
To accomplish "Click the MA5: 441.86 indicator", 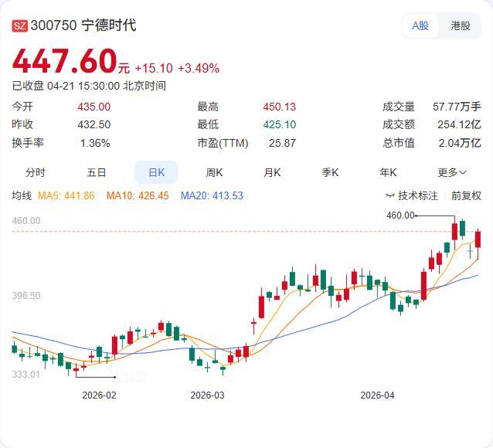I will 66,195.
